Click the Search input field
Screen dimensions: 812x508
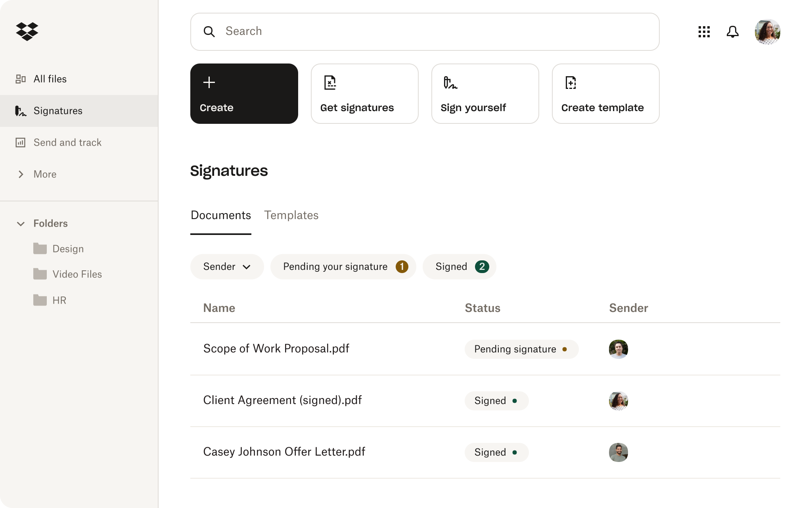[424, 32]
